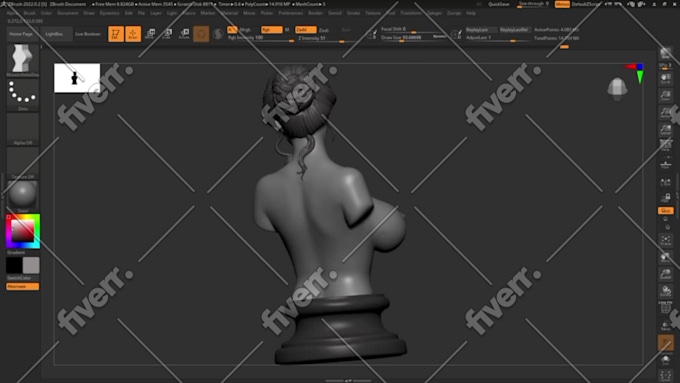Activate the Rotate transform tool in top shelf
Viewport: 680px width, 383px height.
(x=184, y=34)
